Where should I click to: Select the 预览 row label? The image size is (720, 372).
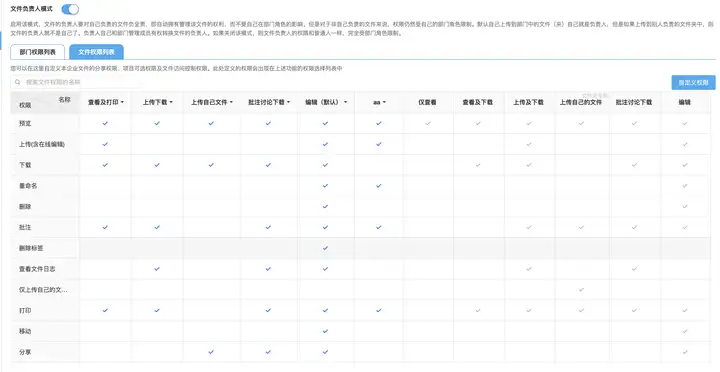coord(25,124)
